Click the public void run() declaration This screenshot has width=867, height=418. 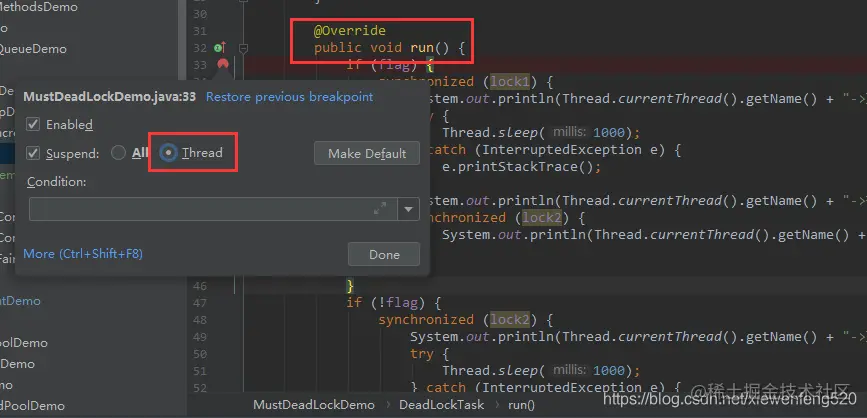(x=389, y=48)
